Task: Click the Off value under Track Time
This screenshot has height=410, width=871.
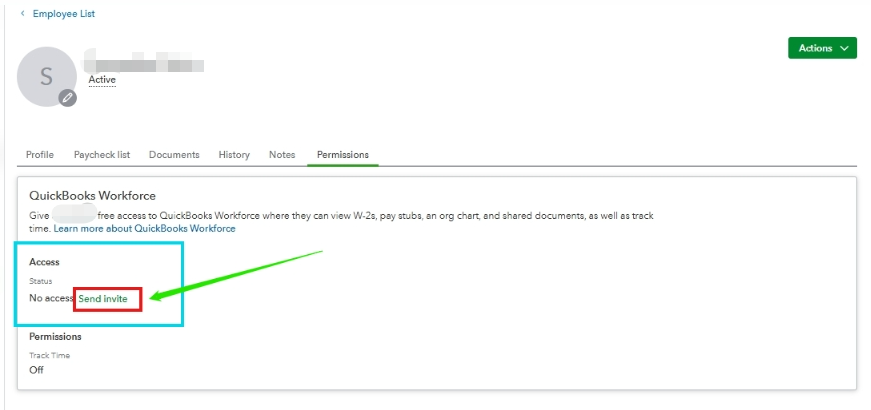Action: tap(36, 370)
